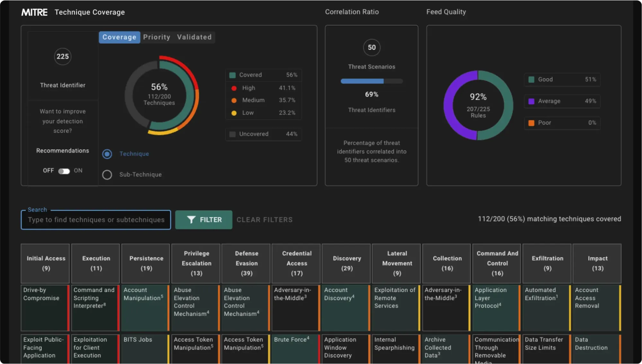Click the 69% threat identifiers progress bar
This screenshot has height=364, width=642.
(x=372, y=81)
